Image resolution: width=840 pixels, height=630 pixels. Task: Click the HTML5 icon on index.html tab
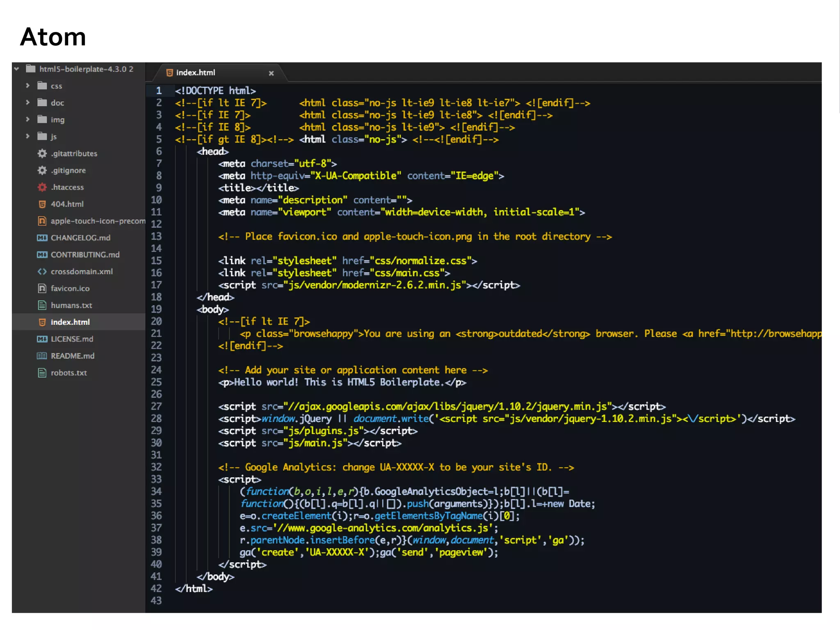click(x=169, y=73)
